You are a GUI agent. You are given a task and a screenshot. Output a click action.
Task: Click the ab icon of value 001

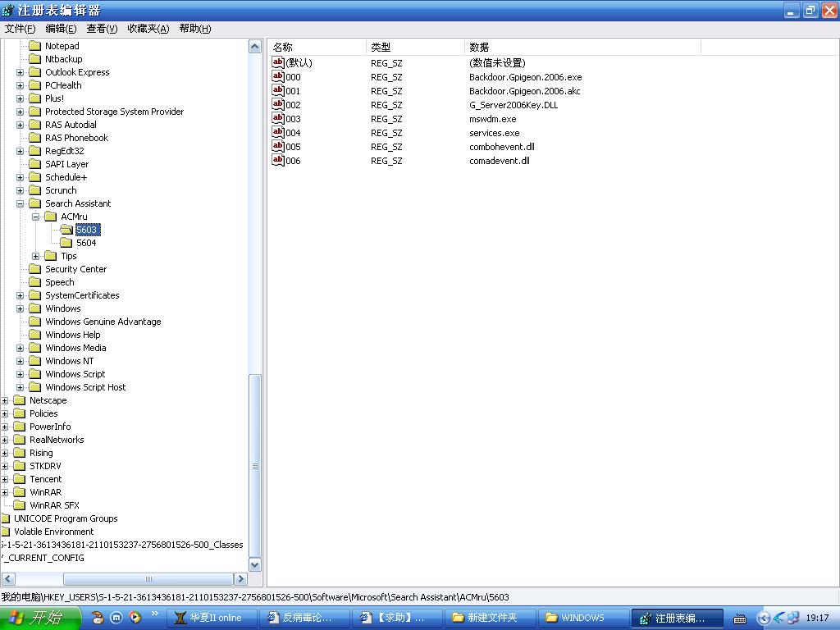(277, 90)
